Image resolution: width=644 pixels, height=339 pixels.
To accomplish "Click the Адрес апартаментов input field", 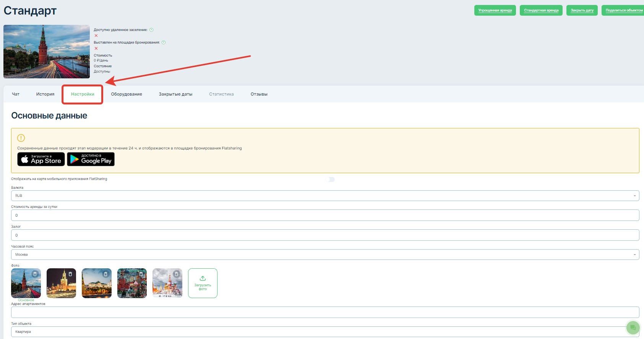I will (x=325, y=312).
